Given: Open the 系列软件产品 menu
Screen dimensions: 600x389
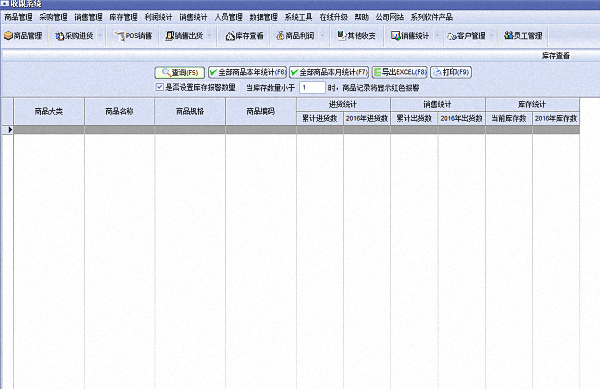Looking at the screenshot, I should pos(432,17).
